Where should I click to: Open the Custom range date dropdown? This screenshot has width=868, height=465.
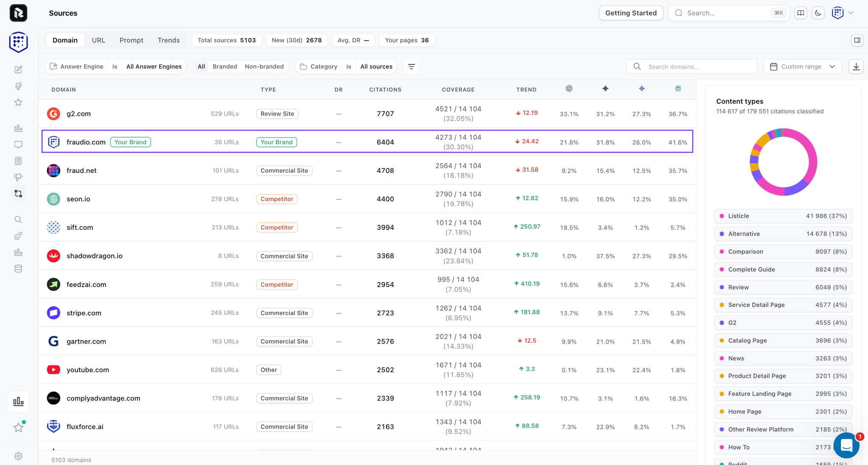tap(802, 66)
